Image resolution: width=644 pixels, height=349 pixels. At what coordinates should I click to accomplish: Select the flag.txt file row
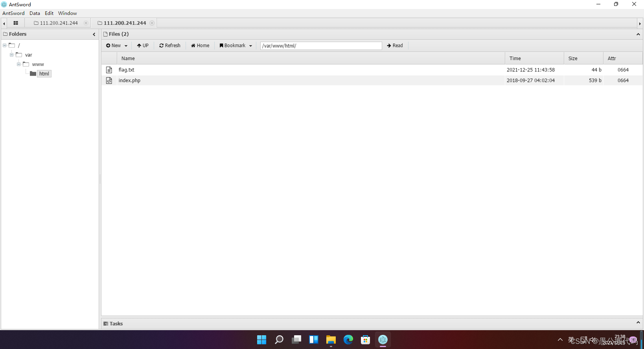pos(372,70)
